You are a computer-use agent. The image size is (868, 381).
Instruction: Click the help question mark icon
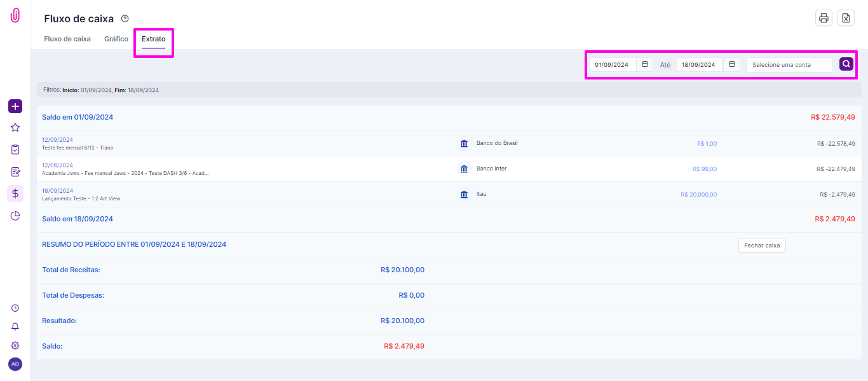click(x=125, y=18)
